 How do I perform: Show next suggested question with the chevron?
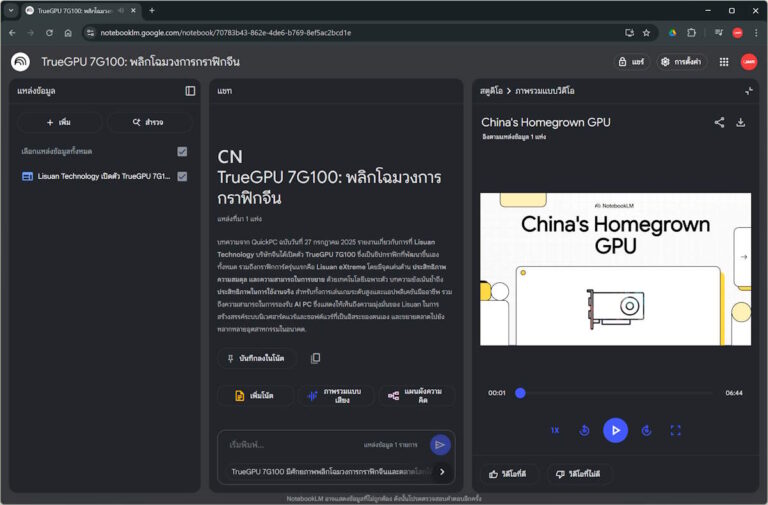(442, 472)
